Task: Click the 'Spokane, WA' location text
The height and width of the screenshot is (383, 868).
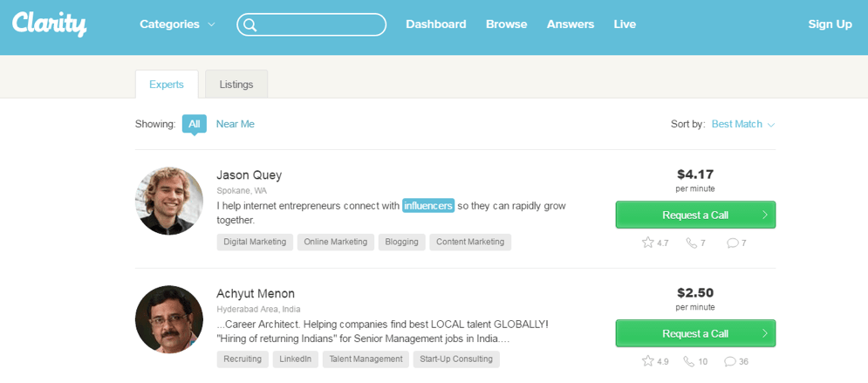Action: tap(242, 191)
